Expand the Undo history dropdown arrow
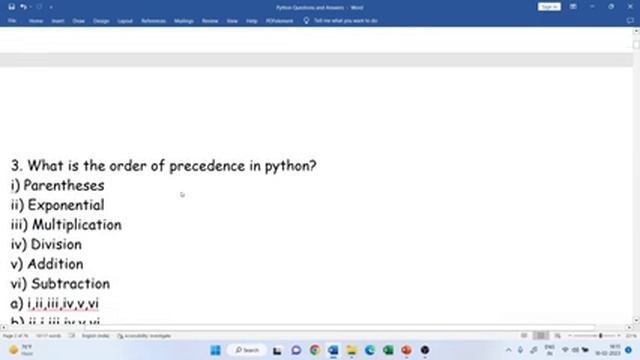 pyautogui.click(x=31, y=7)
